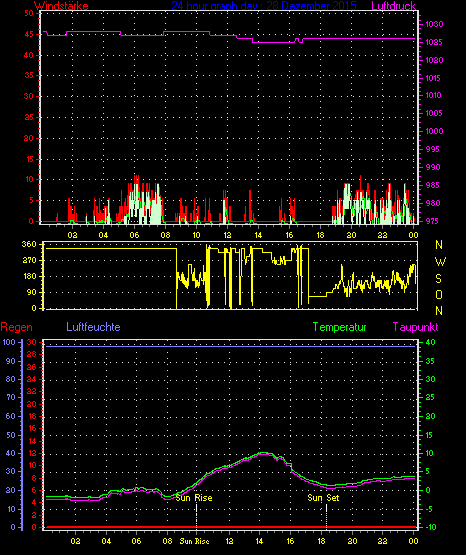Click hour 18 on the wind chart time axis
Image resolution: width=466 pixels, height=555 pixels.
[x=320, y=235]
